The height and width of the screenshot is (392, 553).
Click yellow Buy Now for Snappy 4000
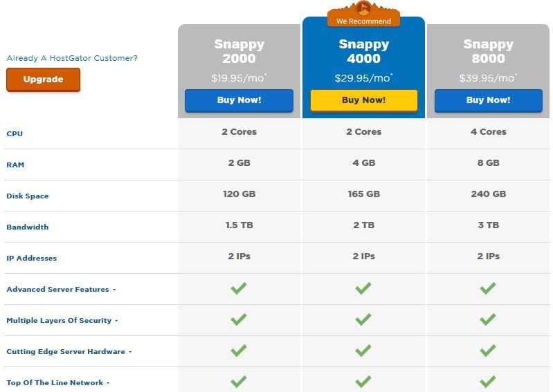pyautogui.click(x=363, y=100)
